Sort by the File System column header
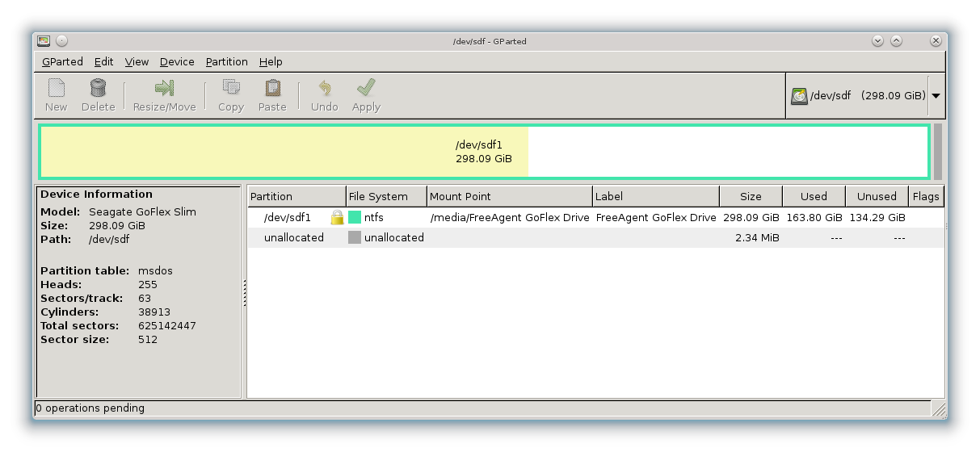Image resolution: width=980 pixels, height=452 pixels. point(385,197)
